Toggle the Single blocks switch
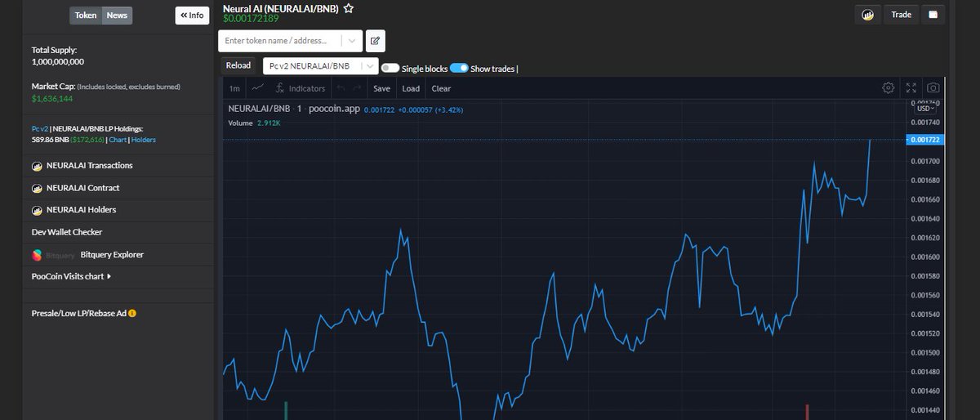Image resolution: width=980 pixels, height=420 pixels. coord(390,69)
